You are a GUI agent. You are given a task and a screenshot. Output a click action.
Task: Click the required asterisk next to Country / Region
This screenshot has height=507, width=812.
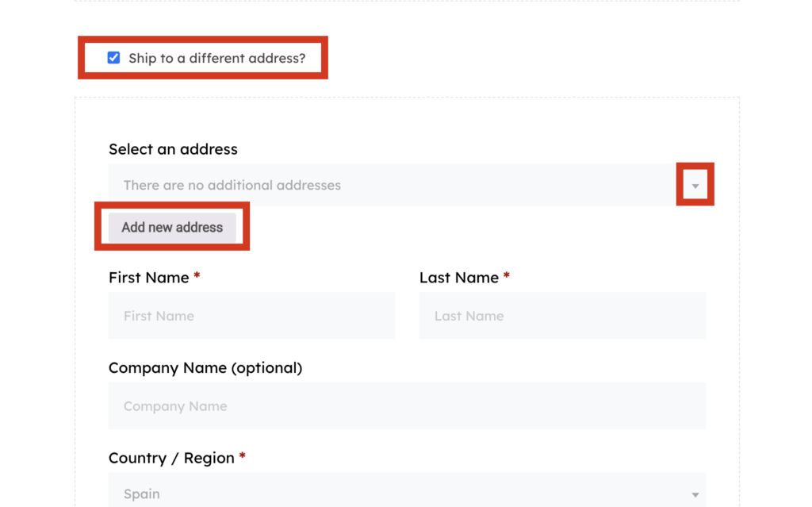(x=243, y=458)
